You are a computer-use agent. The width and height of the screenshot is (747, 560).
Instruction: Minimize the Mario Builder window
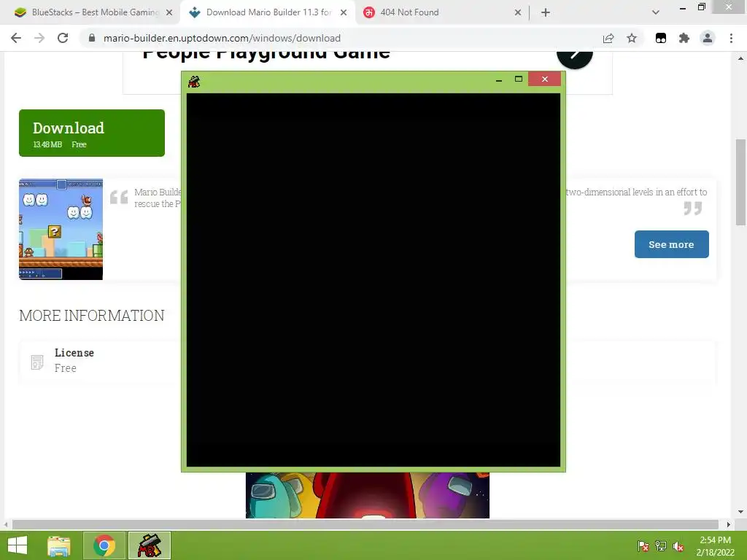tap(499, 79)
